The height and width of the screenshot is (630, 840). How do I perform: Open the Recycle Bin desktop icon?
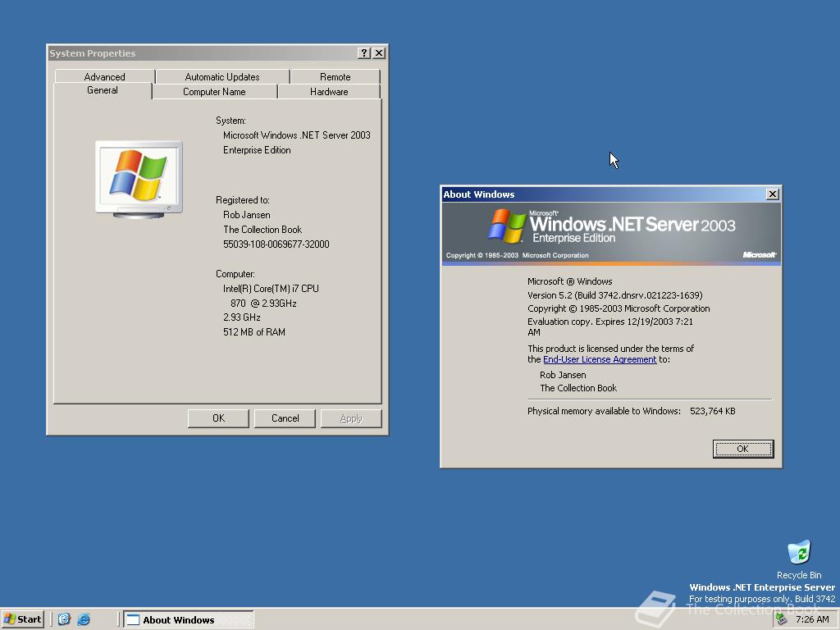(x=799, y=559)
